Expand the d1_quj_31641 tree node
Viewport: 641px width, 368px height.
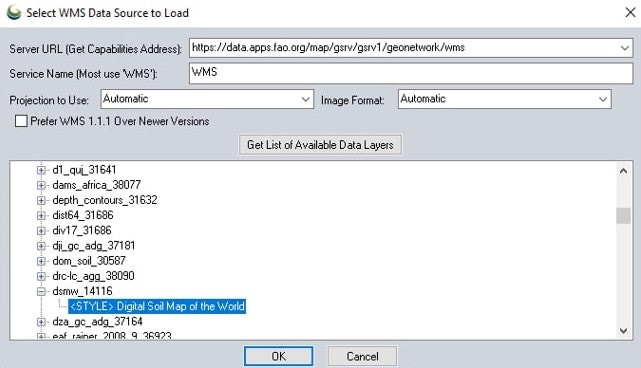(x=41, y=170)
